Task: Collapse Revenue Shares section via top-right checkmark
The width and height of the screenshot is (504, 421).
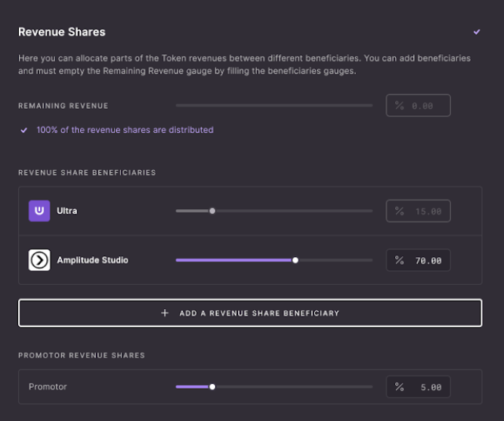Action: pos(477,32)
